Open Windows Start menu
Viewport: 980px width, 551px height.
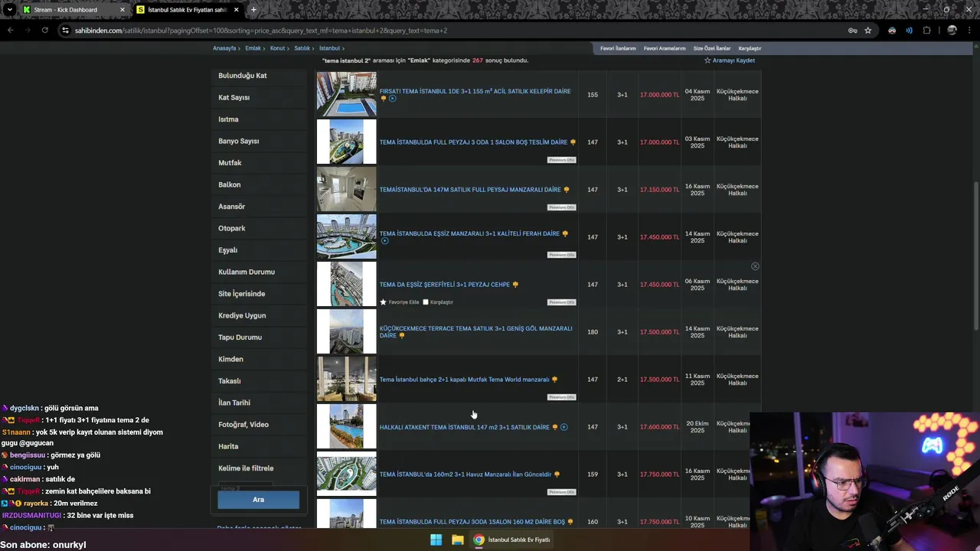436,540
